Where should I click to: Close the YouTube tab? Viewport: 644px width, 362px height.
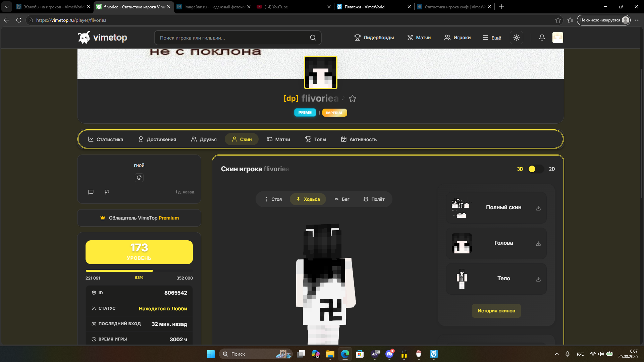329,7
